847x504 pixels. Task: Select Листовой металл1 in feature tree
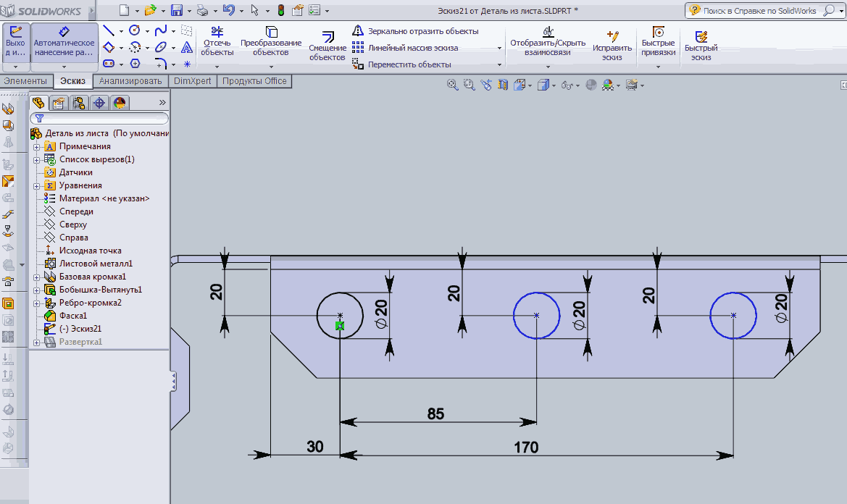(88, 264)
